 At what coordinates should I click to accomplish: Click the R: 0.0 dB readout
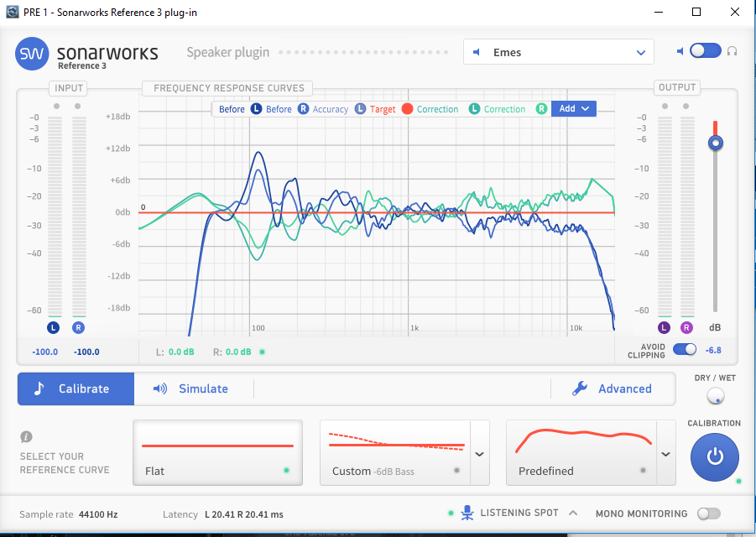pos(232,352)
